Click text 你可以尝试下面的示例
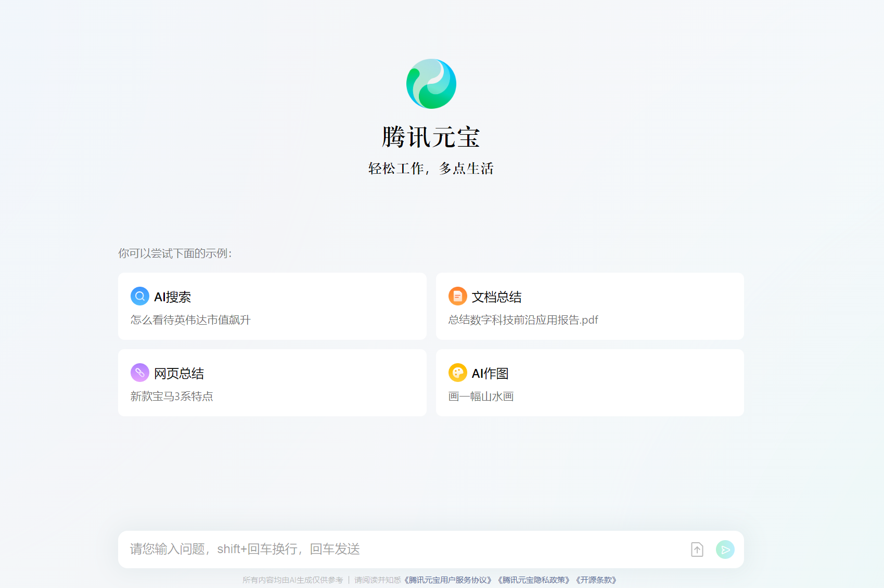 pyautogui.click(x=175, y=253)
